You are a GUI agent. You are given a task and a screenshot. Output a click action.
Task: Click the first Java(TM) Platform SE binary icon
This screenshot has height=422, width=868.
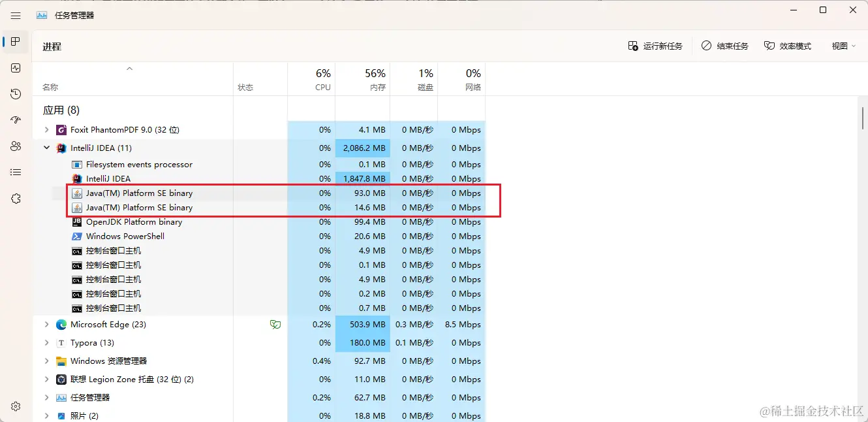(x=77, y=193)
